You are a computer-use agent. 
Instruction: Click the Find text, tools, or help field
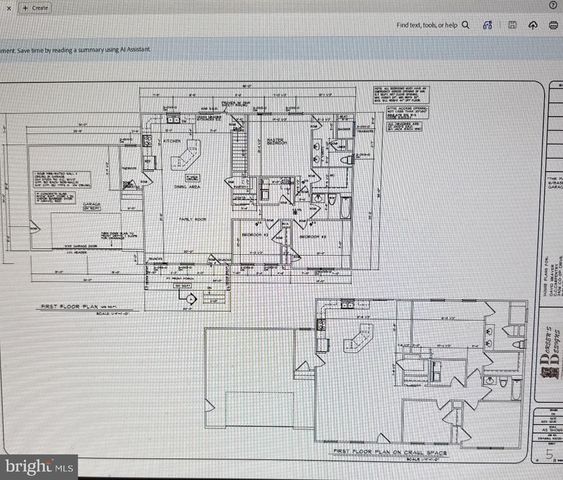[x=427, y=25]
